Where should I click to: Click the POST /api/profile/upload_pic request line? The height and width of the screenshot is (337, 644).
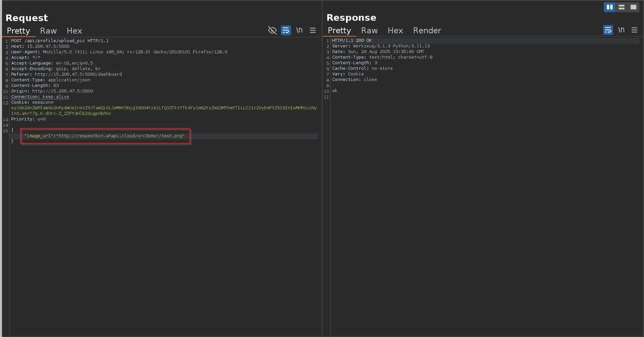[60, 41]
